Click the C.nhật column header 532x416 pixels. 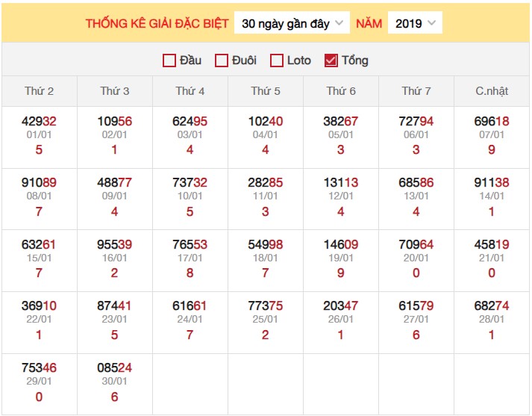[x=492, y=91]
